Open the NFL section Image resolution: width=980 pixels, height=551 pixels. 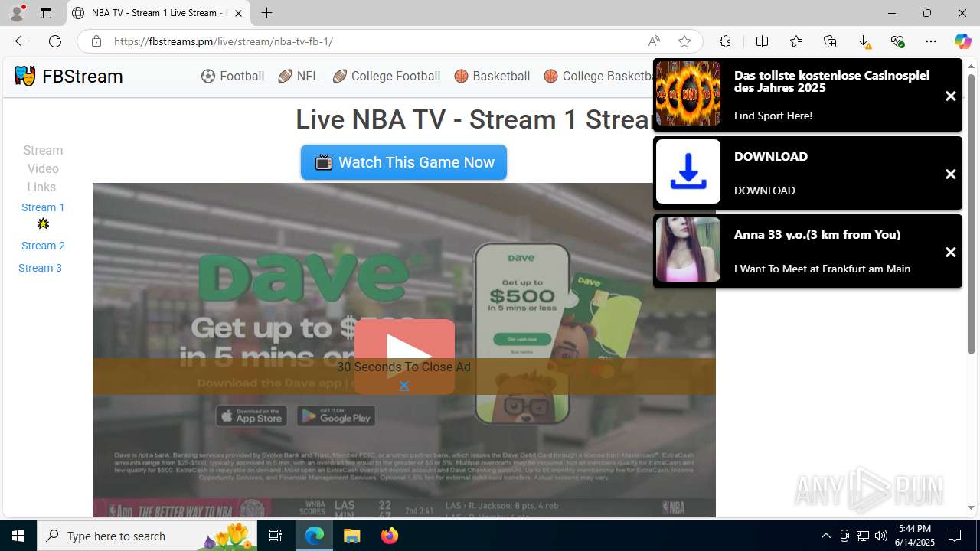tap(299, 76)
